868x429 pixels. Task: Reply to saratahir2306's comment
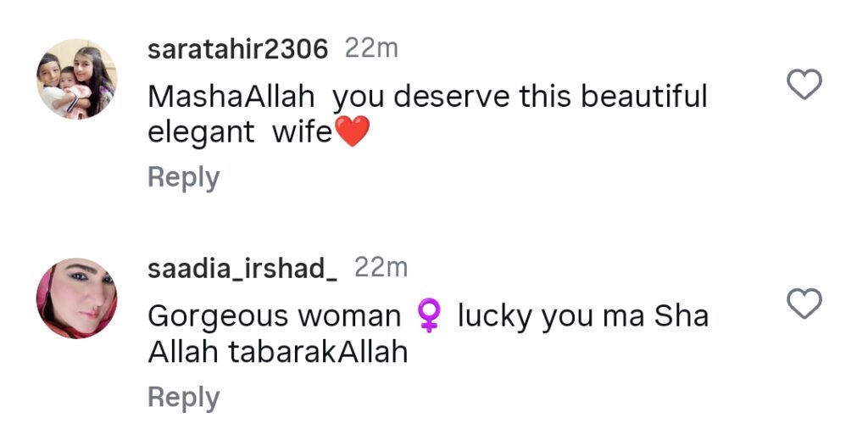point(183,178)
